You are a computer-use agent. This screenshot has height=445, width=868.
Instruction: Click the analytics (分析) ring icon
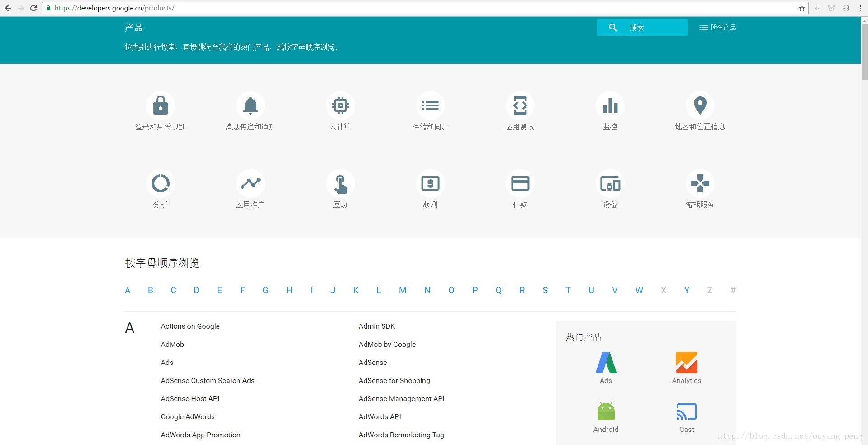pos(161,183)
